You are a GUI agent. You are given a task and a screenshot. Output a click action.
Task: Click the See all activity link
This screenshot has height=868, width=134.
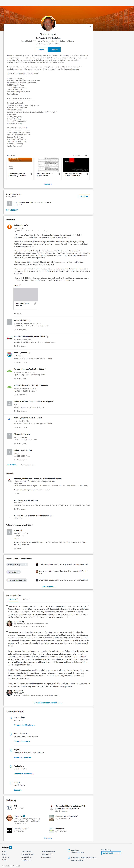click(12, 210)
